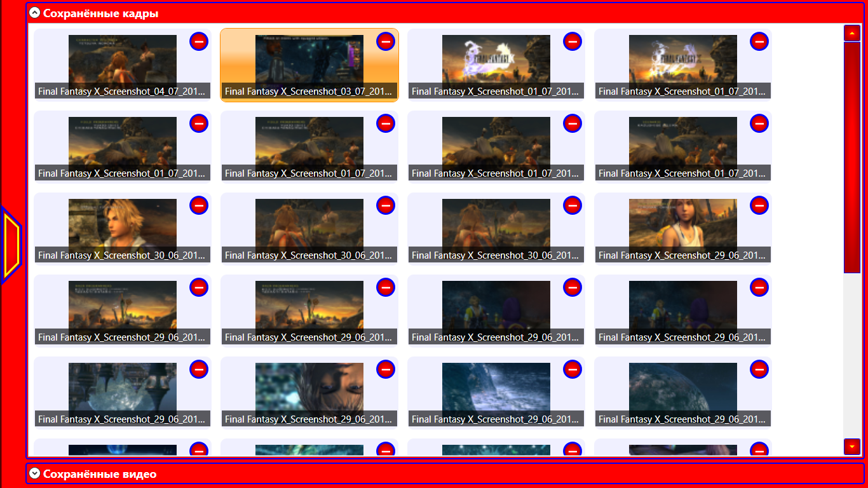The height and width of the screenshot is (488, 868).
Task: Expand the Сохранённые видео section
Action: pos(35,473)
